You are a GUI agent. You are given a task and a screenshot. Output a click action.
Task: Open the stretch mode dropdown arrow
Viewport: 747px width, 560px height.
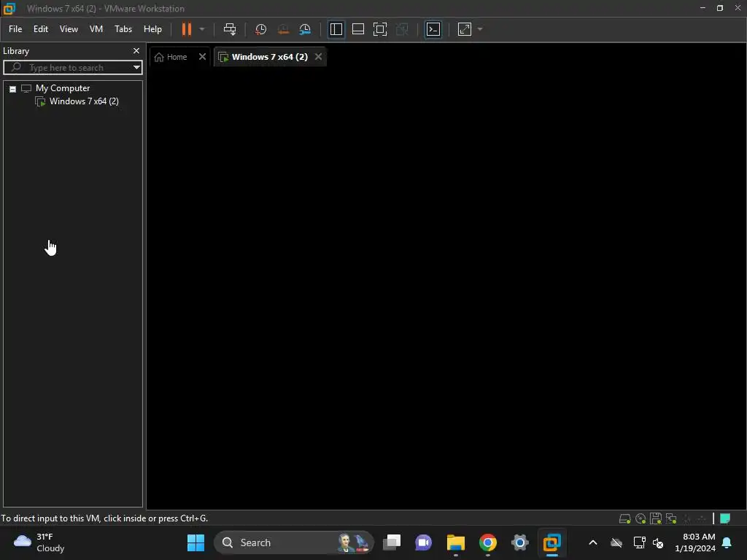pyautogui.click(x=480, y=29)
